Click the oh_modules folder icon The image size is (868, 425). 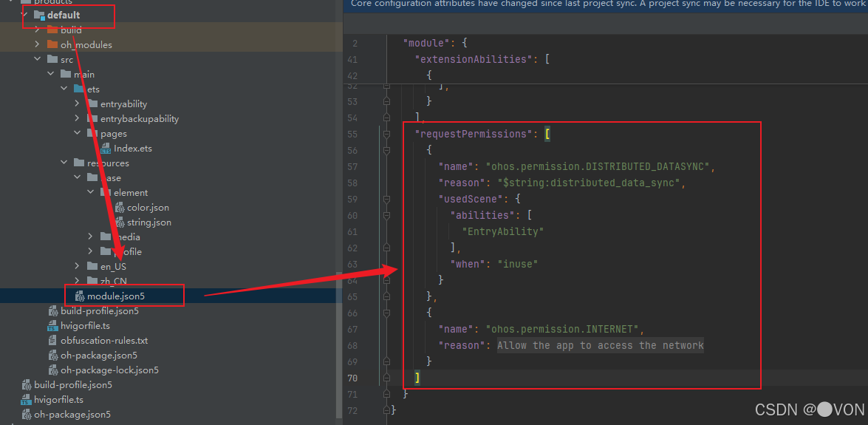click(x=52, y=45)
